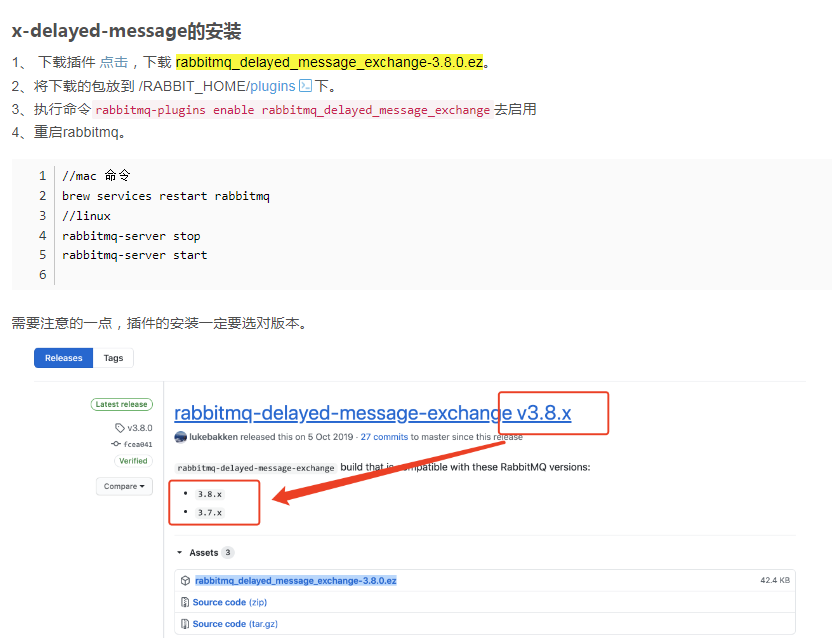This screenshot has height=638, width=832.
Task: Open rabbitmq-delayed-message-exchange v3.8.x release title
Action: (x=372, y=413)
